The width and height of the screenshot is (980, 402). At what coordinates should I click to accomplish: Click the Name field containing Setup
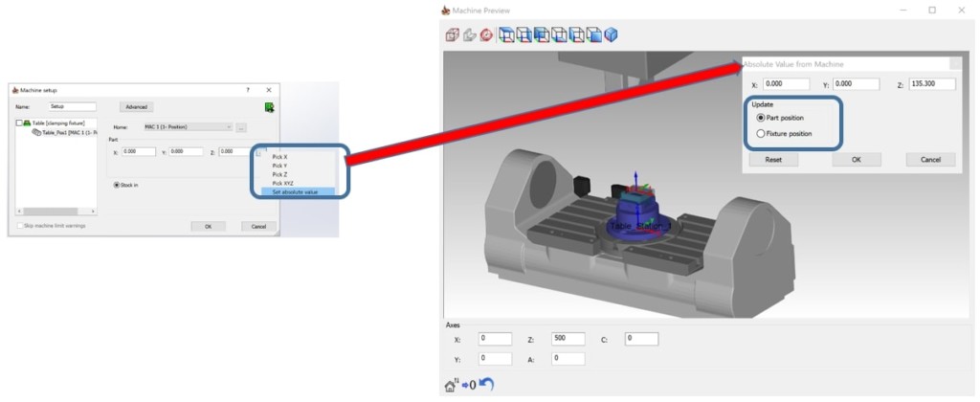(73, 107)
